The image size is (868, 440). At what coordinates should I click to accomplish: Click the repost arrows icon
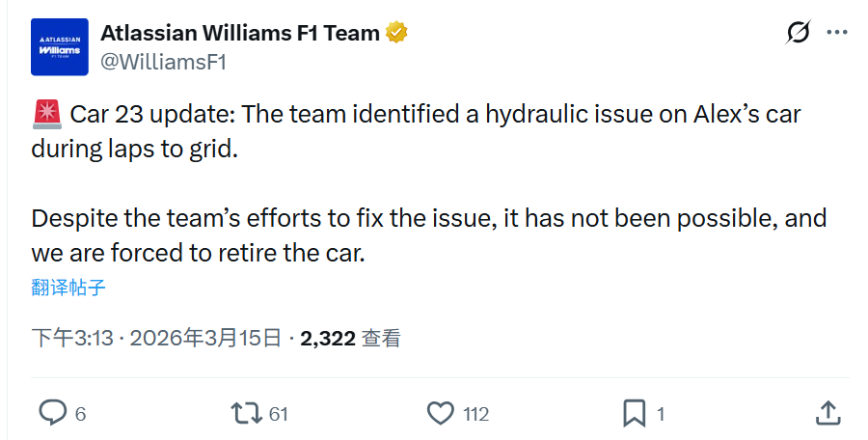pos(247,413)
